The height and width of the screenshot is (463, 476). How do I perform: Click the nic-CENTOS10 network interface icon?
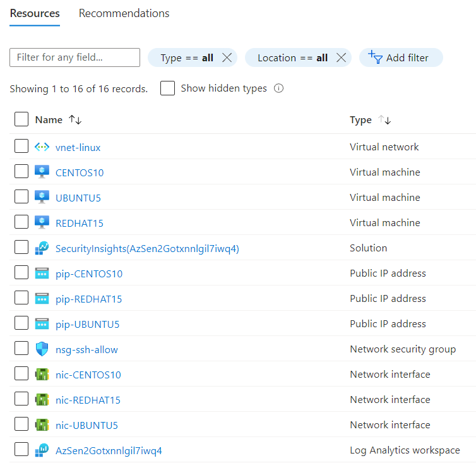pos(42,375)
